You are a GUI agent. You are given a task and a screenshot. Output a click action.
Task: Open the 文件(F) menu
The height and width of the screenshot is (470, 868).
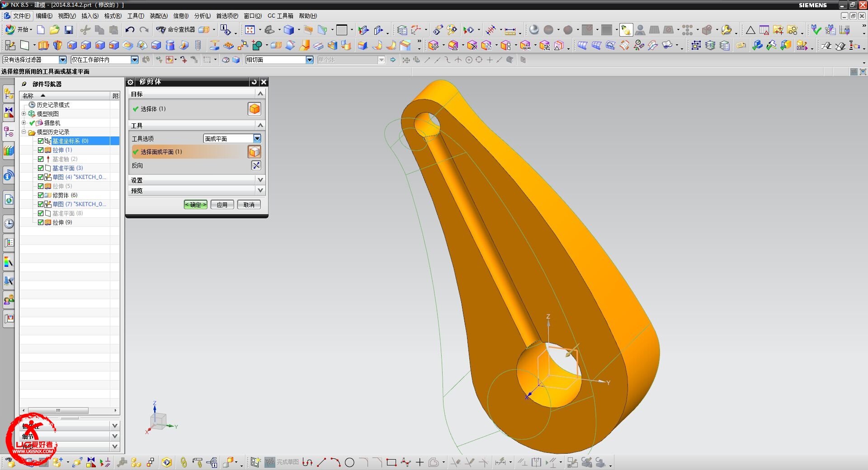(21, 16)
